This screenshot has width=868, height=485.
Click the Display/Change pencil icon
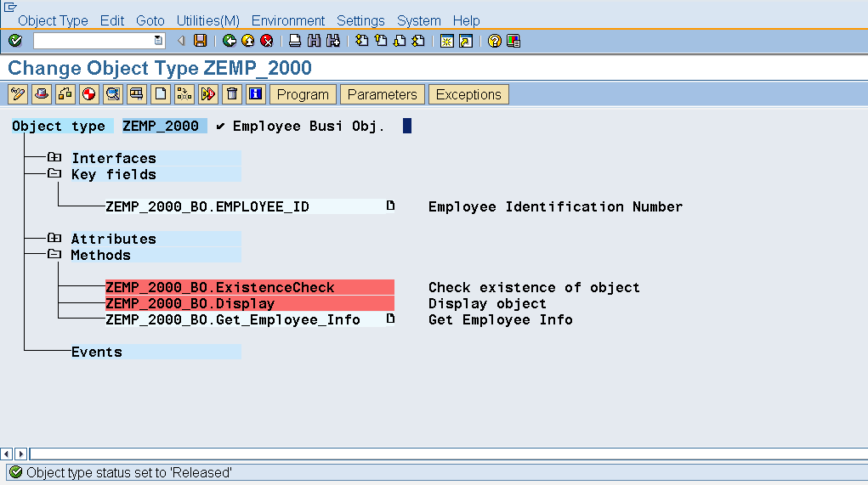point(17,94)
